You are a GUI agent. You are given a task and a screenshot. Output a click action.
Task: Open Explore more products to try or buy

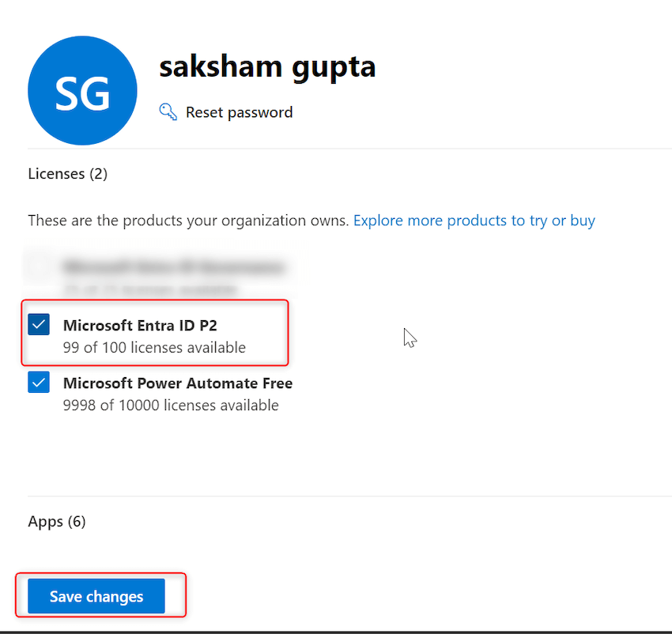point(474,221)
